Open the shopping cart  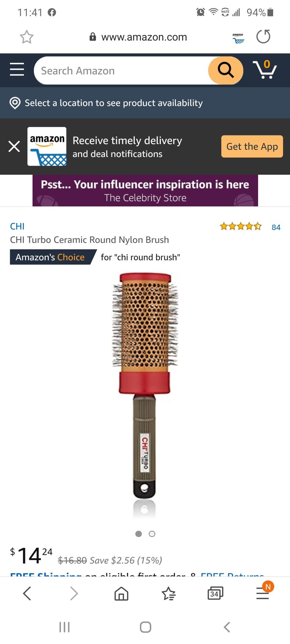pos(265,70)
